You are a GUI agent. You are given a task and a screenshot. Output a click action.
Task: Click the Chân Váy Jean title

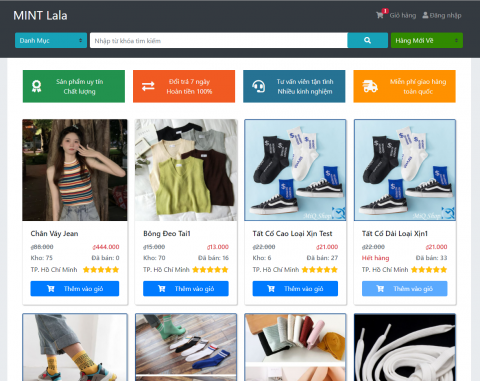(54, 233)
